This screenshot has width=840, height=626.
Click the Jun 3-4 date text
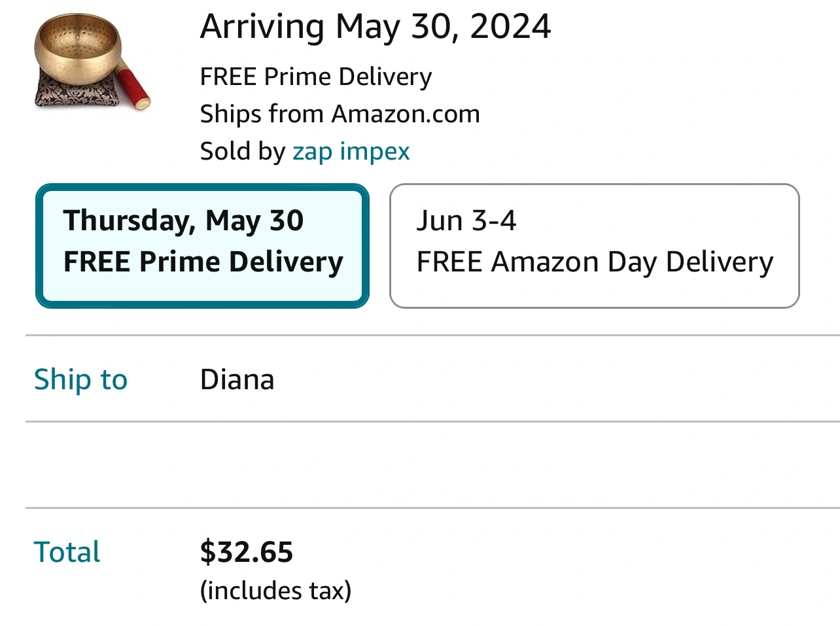tap(466, 220)
